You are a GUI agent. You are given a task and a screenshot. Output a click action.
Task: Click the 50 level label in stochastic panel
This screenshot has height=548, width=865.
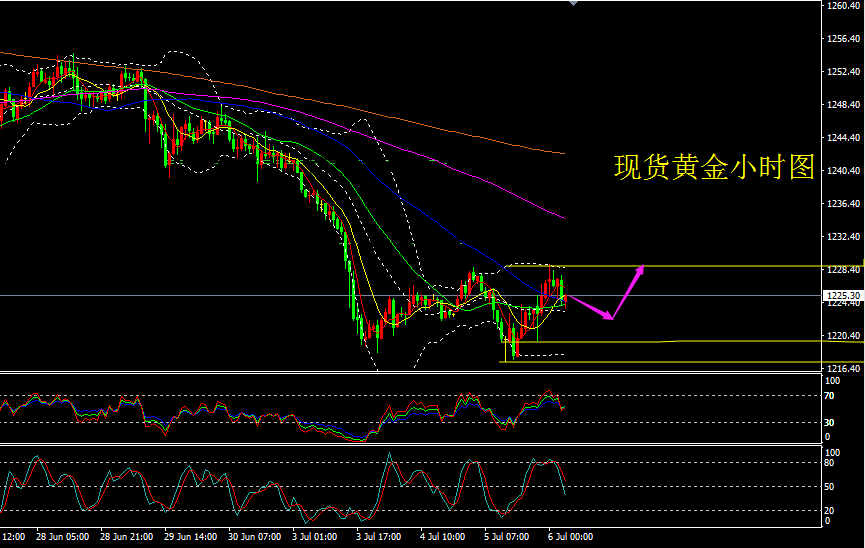[829, 487]
